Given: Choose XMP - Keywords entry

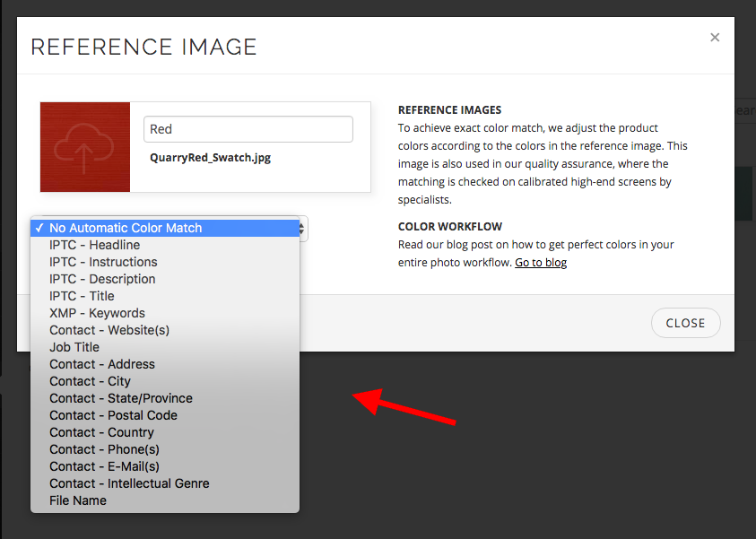Looking at the screenshot, I should [x=97, y=313].
